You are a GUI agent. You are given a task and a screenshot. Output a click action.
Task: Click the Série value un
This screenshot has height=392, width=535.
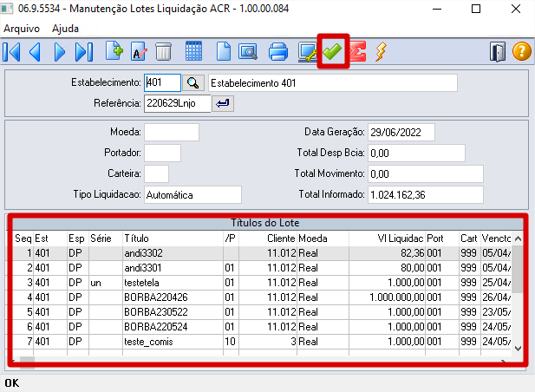tap(96, 283)
